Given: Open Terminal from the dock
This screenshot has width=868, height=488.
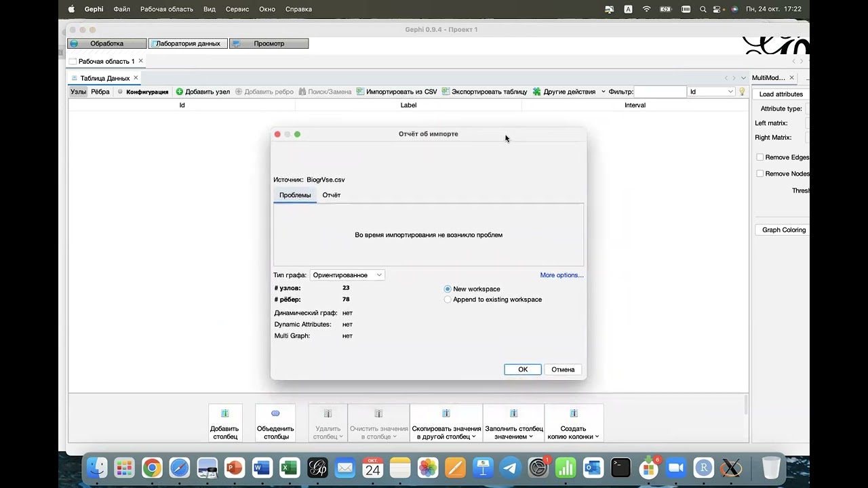Looking at the screenshot, I should coord(620,468).
